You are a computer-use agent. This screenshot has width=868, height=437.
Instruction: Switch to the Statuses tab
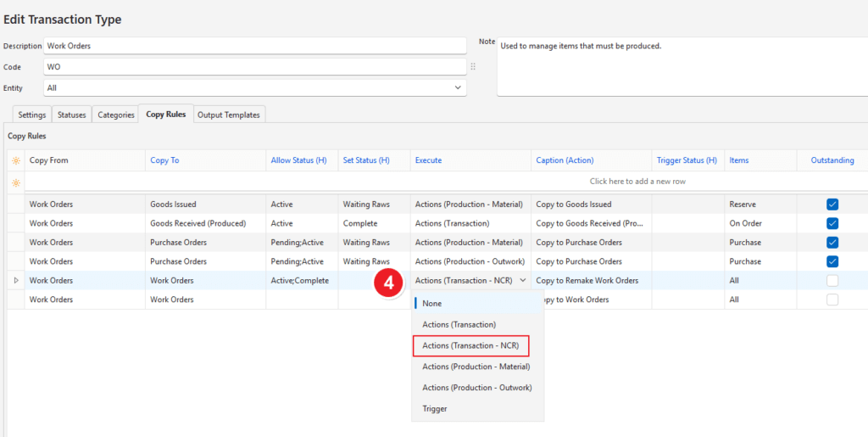[71, 115]
